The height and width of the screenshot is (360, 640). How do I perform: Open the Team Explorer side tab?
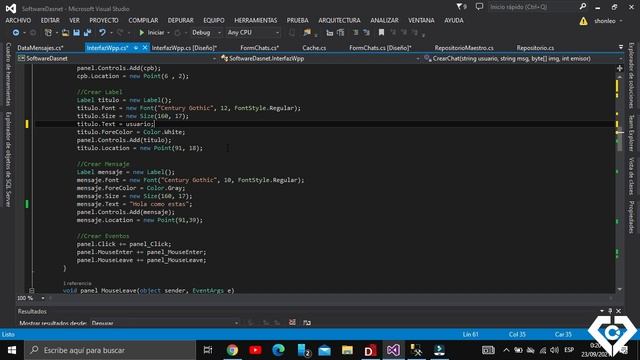631,133
